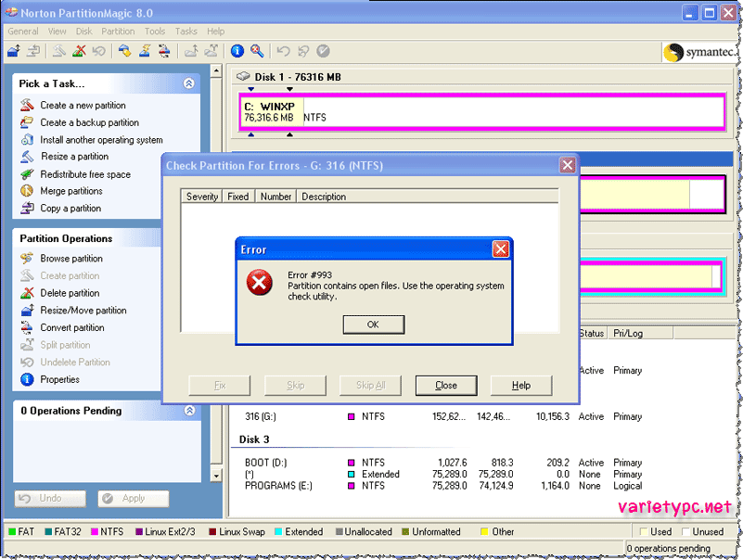The image size is (743, 560).
Task: Select Convert partition operation
Action: tap(72, 327)
